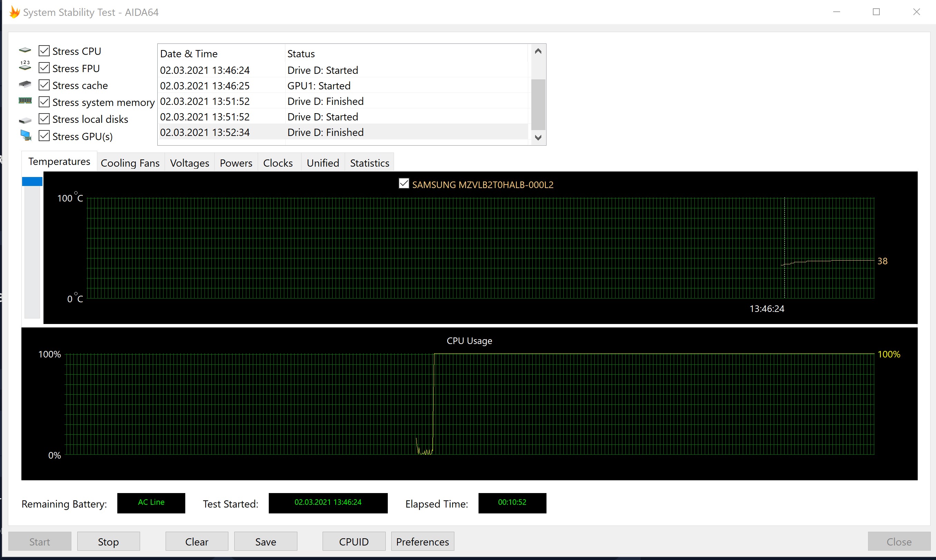Uncheck the Stress FPU checkbox
This screenshot has width=936, height=560.
pos(44,68)
